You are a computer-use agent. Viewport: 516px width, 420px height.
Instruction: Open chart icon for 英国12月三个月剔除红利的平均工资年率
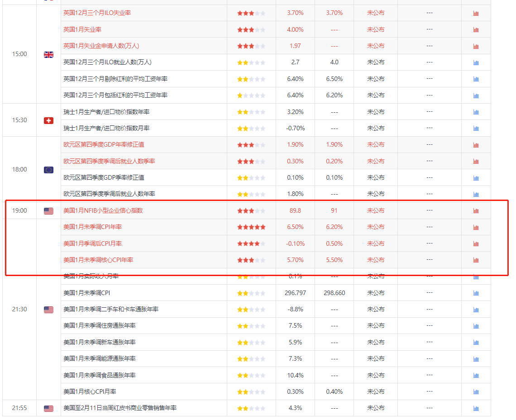[x=476, y=79]
